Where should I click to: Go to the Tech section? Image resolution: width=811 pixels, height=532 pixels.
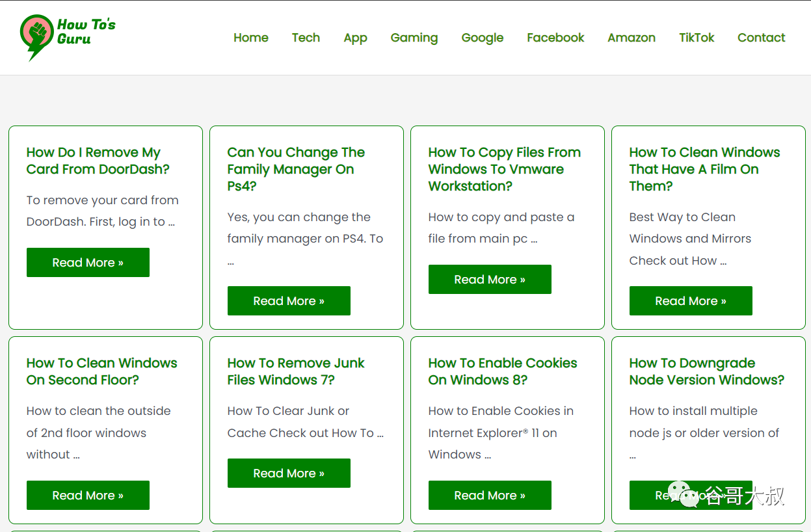tap(306, 38)
